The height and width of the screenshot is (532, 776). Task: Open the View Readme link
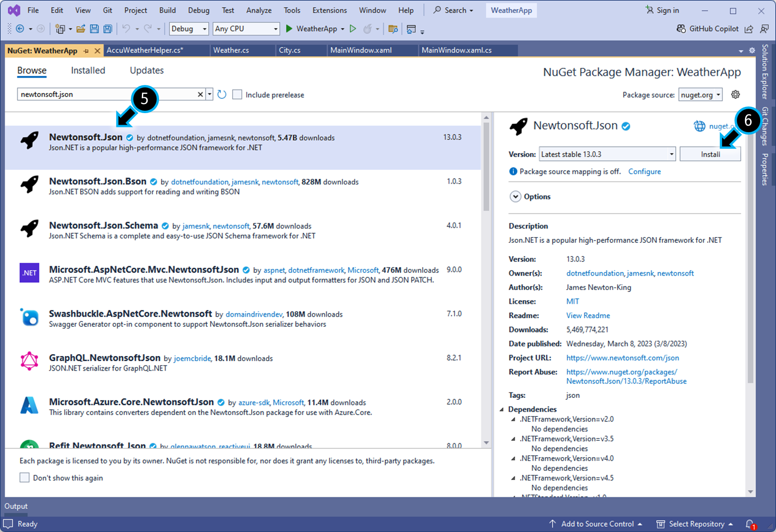[x=588, y=315]
